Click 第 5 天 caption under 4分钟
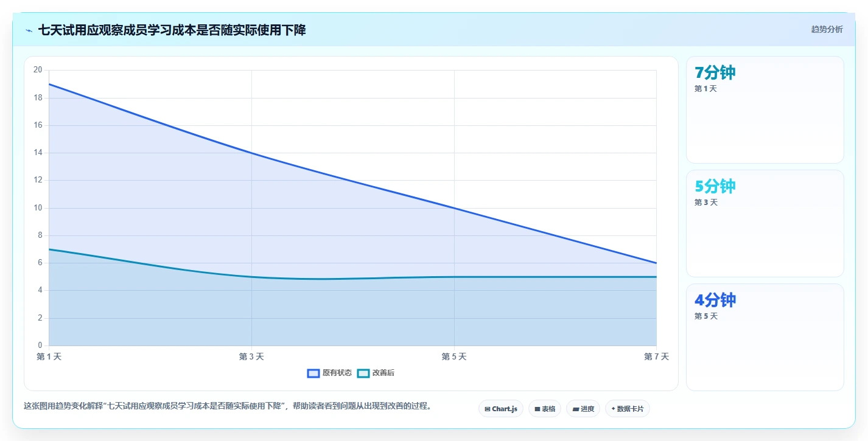The height and width of the screenshot is (441, 868). pos(705,316)
